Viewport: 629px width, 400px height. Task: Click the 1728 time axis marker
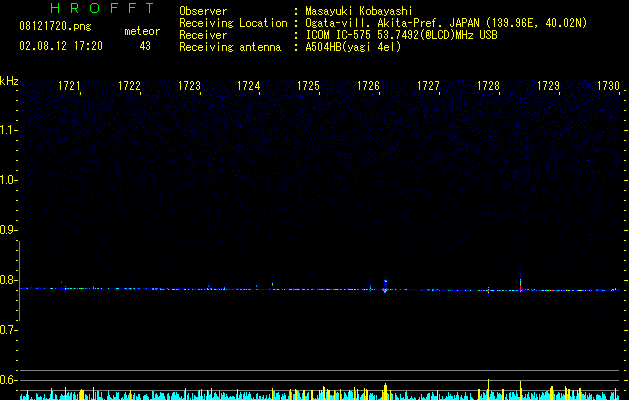488,86
